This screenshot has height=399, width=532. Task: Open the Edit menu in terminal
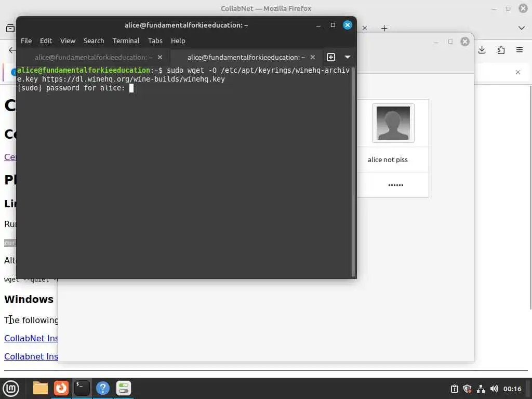pos(46,41)
